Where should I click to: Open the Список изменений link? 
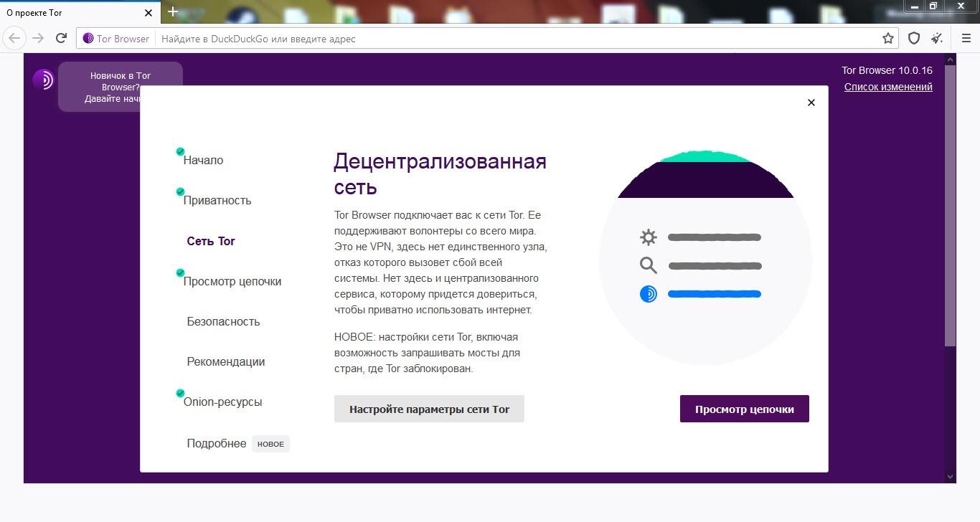tap(888, 87)
